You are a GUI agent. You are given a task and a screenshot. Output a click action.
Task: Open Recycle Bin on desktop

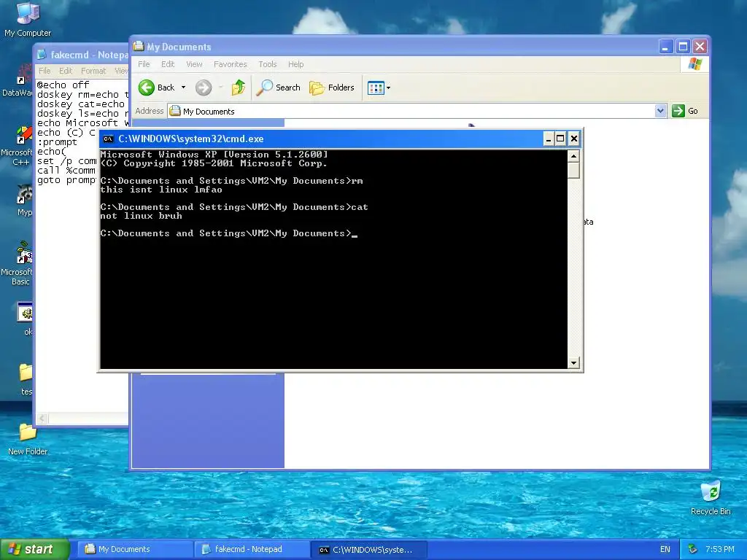click(x=711, y=498)
